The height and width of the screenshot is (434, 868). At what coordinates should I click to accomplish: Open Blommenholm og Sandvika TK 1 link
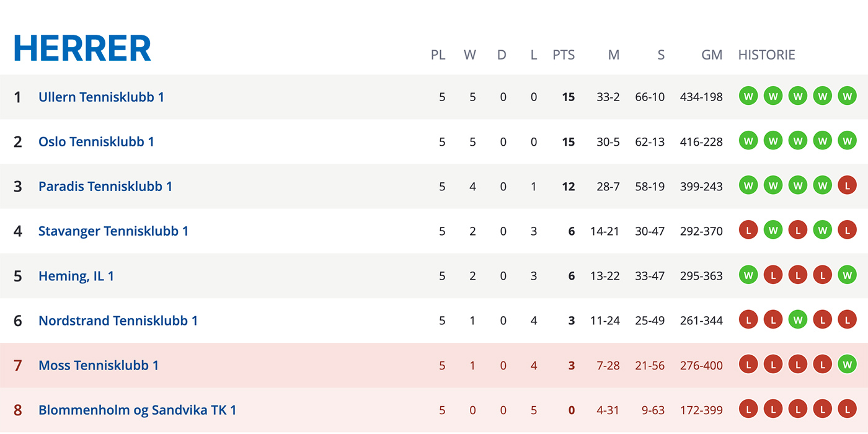138,410
